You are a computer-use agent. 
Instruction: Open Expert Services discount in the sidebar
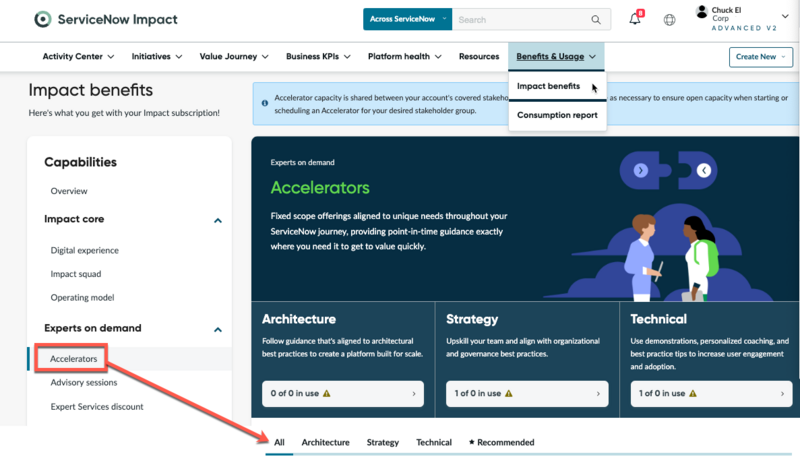(x=97, y=407)
